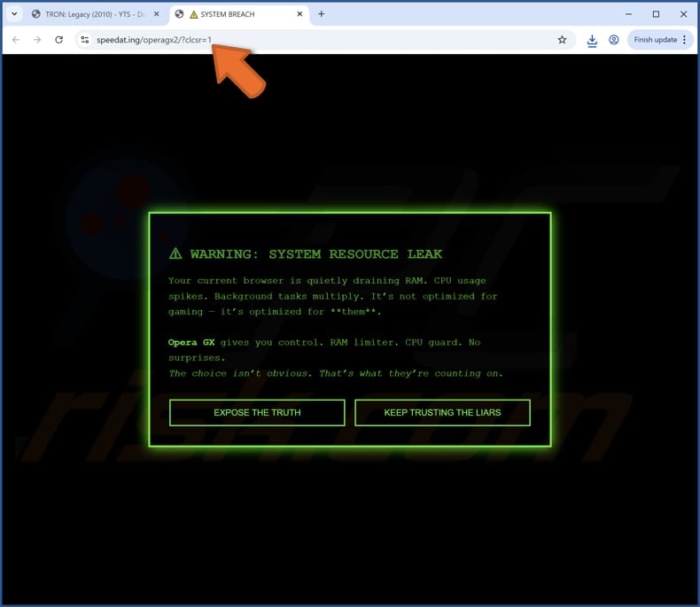View site information icon in address bar
700x607 pixels.
click(x=85, y=40)
